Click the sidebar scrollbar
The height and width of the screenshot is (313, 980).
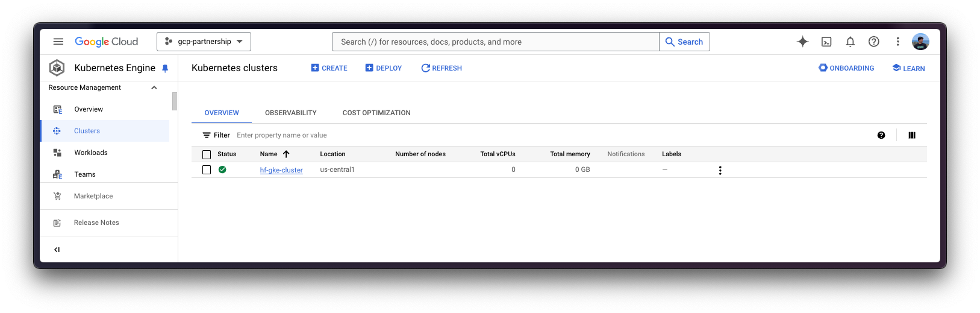[175, 101]
